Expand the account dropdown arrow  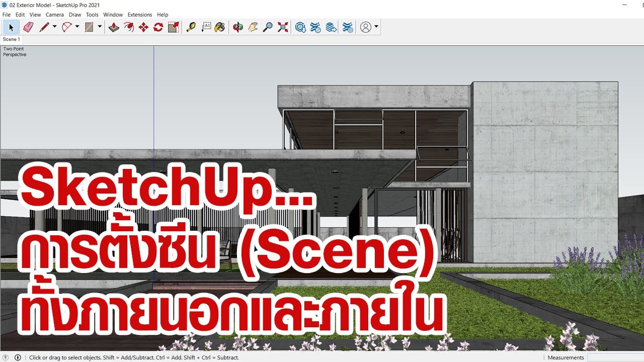pos(376,27)
